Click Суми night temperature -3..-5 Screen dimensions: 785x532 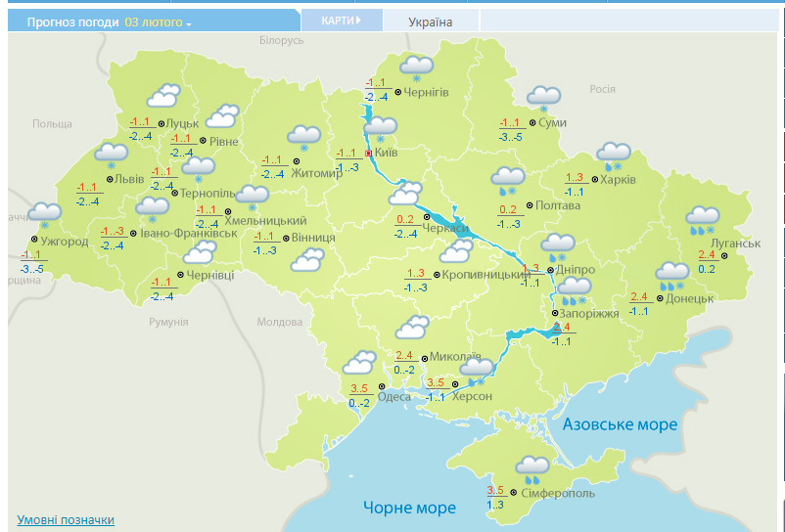(x=511, y=137)
